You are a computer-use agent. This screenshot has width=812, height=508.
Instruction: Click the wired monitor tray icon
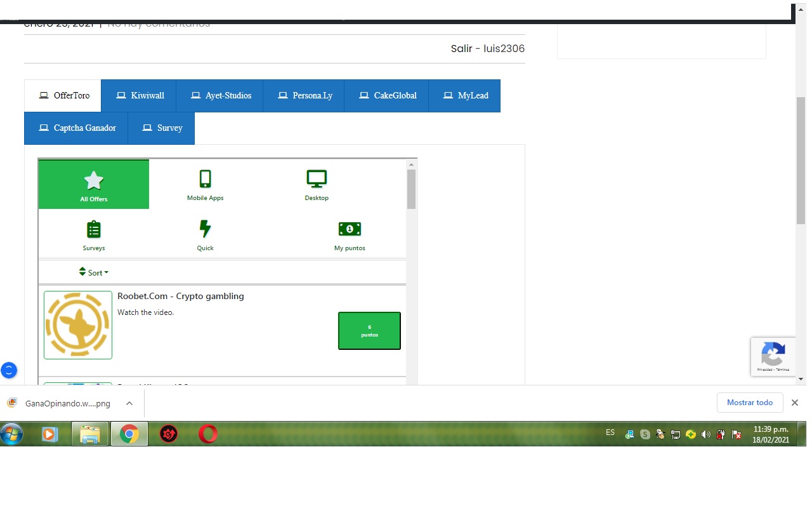click(x=676, y=435)
